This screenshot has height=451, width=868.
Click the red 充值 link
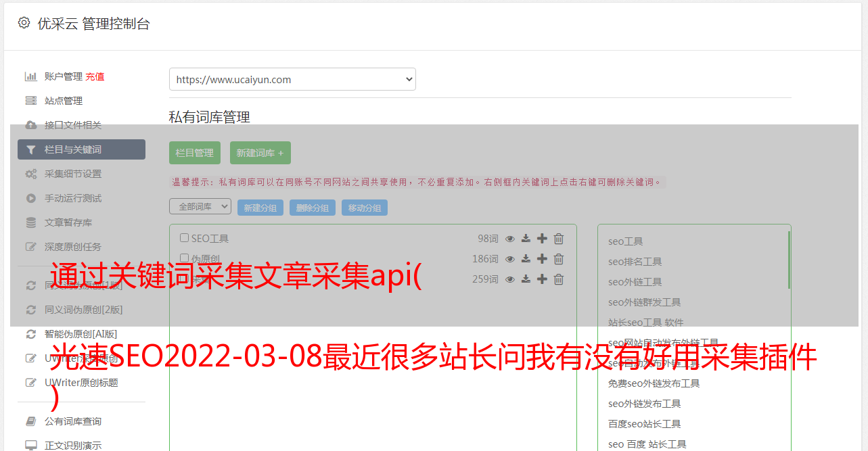tap(95, 76)
